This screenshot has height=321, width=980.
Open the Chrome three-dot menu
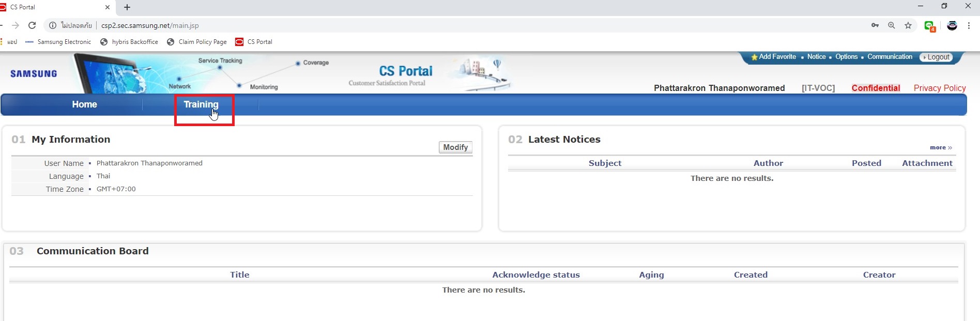coord(969,25)
